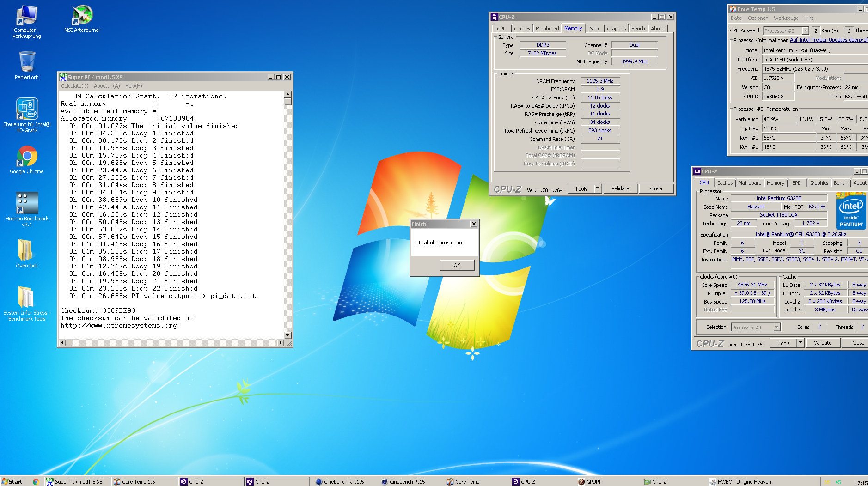Open Calculate(C) menu in Super PI

tap(74, 86)
